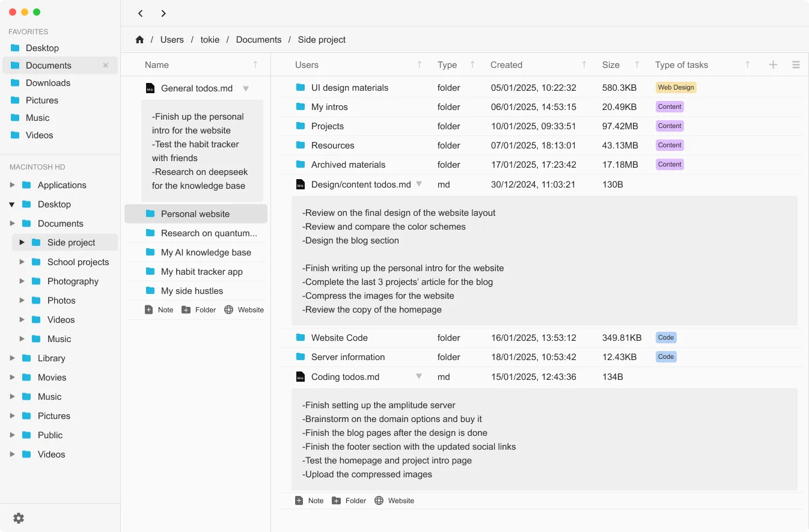Collapse the General todos.md preview
The width and height of the screenshot is (809, 532).
245,88
